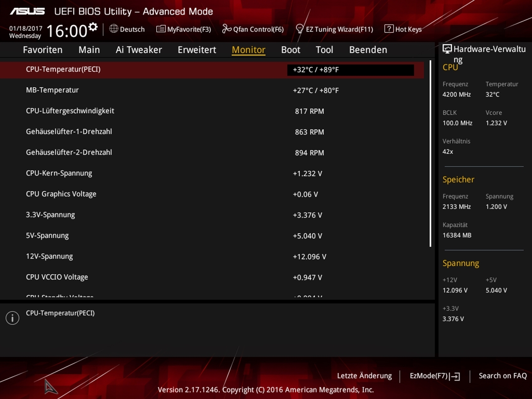The height and width of the screenshot is (399, 532).
Task: Open the Favoriten tab
Action: tap(43, 50)
